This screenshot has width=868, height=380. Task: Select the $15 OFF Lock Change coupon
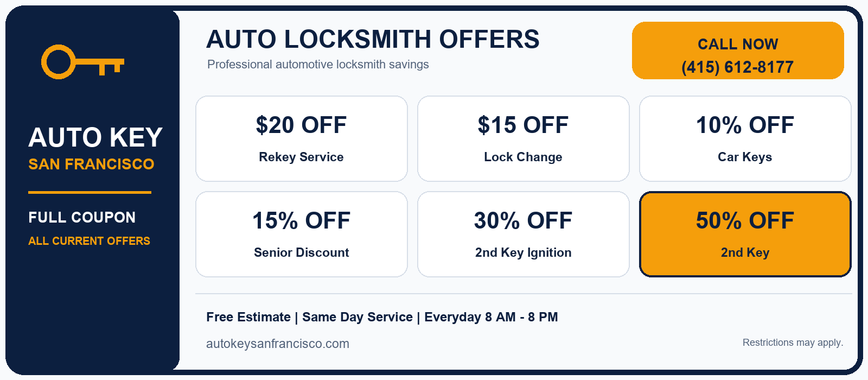[x=524, y=139]
